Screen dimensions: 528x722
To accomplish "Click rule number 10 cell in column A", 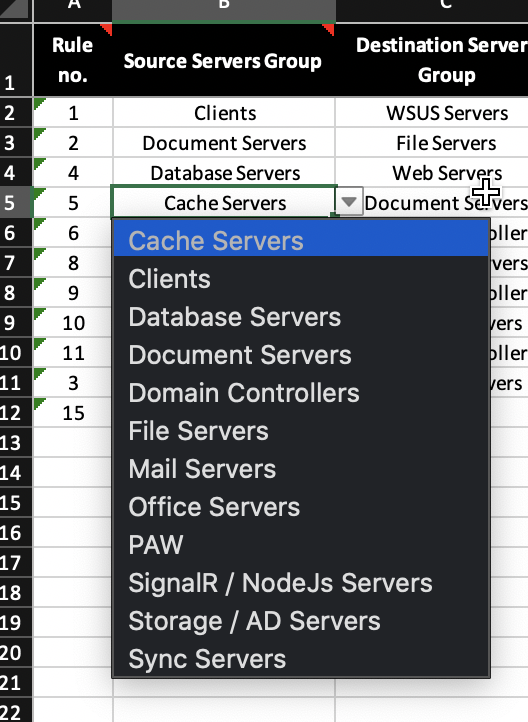I will click(73, 323).
